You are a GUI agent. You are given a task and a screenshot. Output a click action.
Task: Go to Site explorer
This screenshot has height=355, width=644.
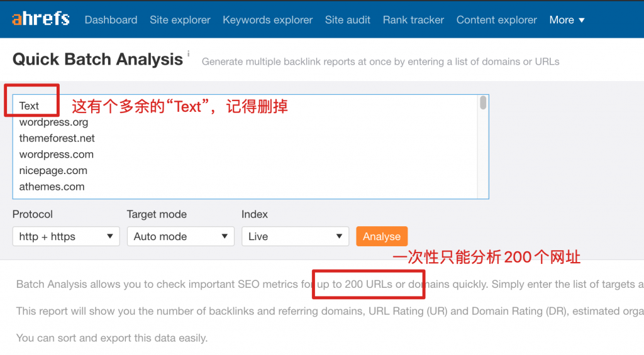pos(180,19)
